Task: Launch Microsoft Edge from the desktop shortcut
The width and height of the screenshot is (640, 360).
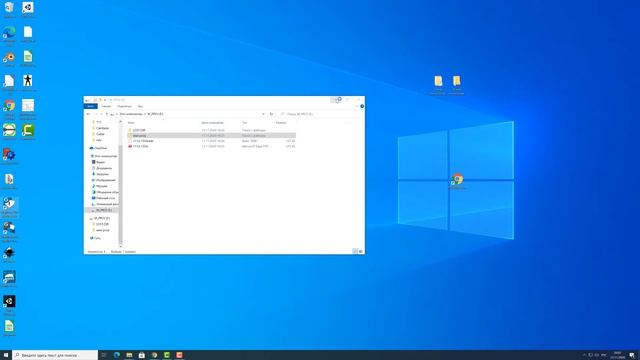Action: tap(9, 34)
